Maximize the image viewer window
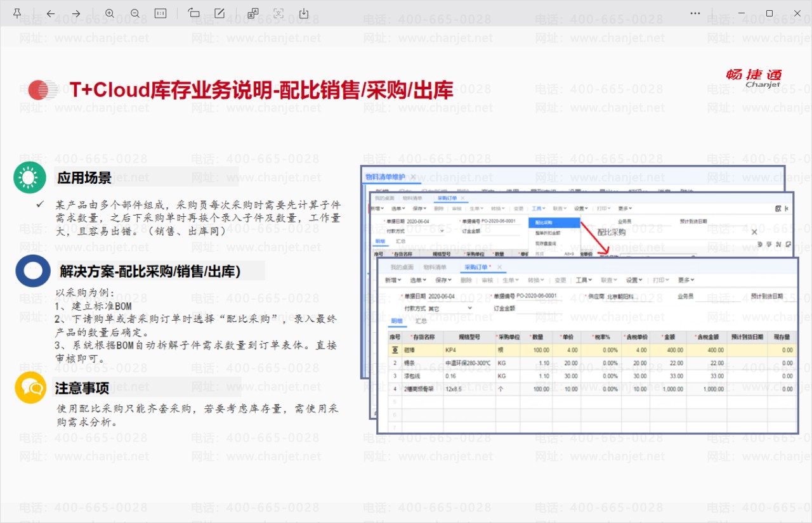Image resolution: width=812 pixels, height=523 pixels. click(x=769, y=13)
